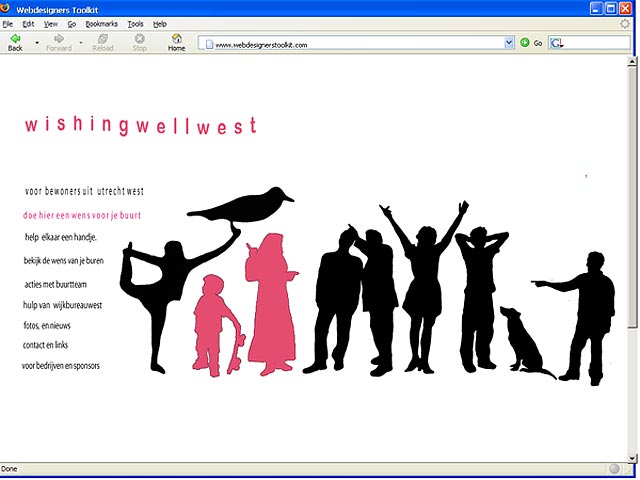Open the Forward history dropdown arrow
The width and height of the screenshot is (640, 480).
[x=81, y=42]
